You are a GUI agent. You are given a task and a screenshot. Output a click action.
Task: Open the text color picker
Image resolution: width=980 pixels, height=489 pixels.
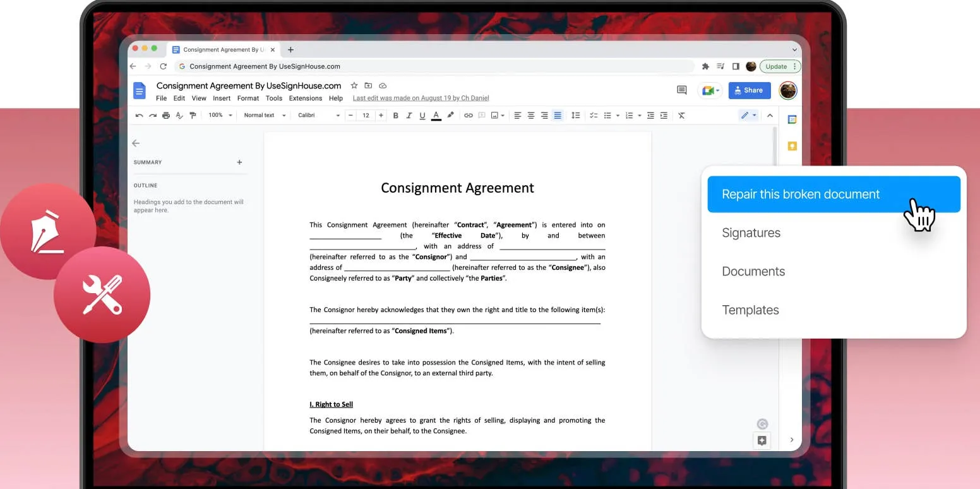(436, 116)
